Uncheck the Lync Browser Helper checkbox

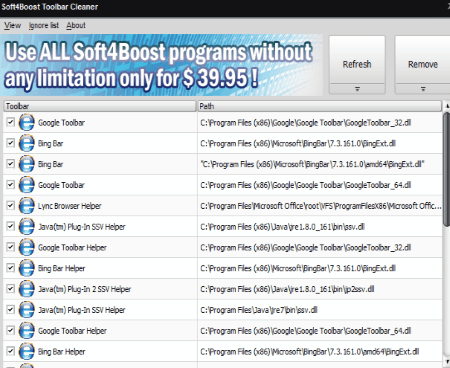tap(10, 205)
